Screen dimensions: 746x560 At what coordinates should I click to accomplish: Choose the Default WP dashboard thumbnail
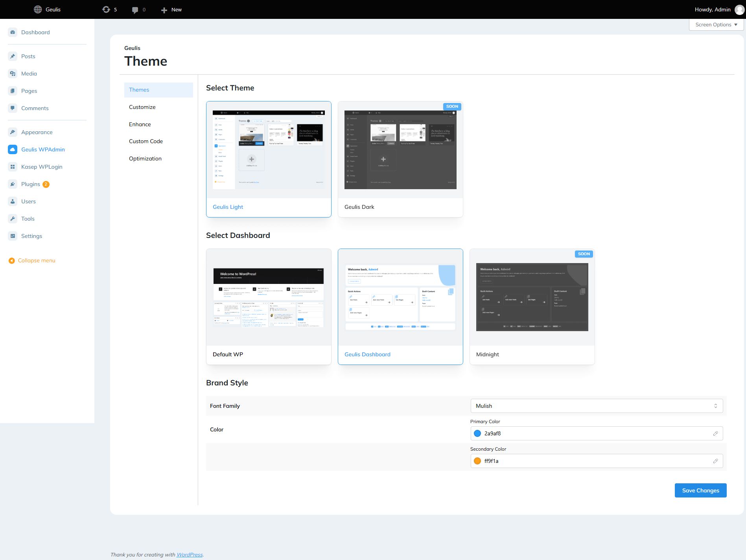click(x=269, y=297)
